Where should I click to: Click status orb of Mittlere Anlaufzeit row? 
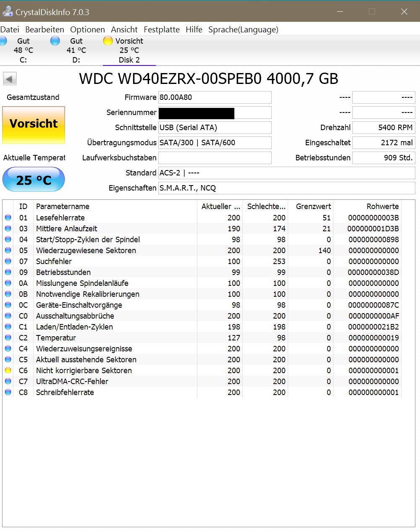click(8, 228)
